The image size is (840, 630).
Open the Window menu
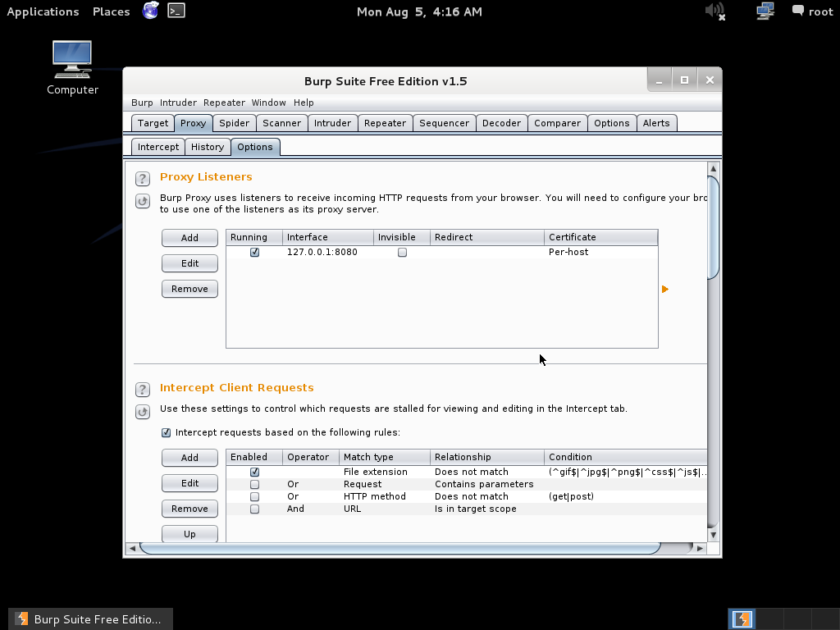click(268, 103)
